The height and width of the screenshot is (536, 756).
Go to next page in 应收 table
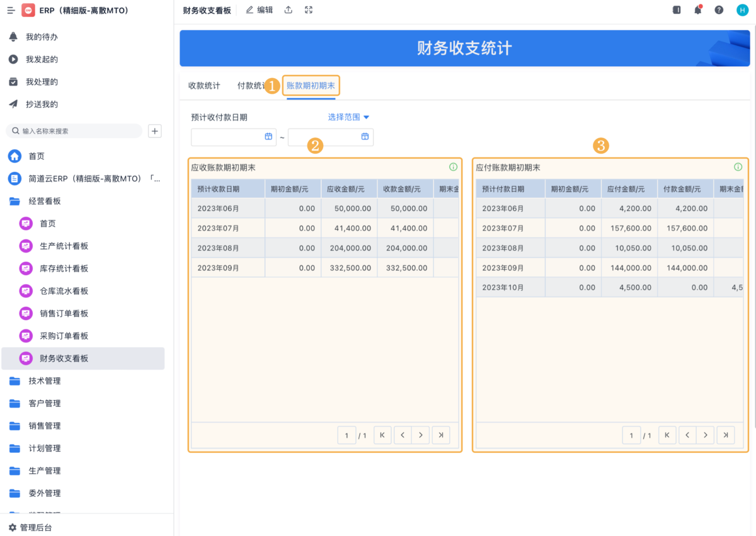[x=421, y=435]
